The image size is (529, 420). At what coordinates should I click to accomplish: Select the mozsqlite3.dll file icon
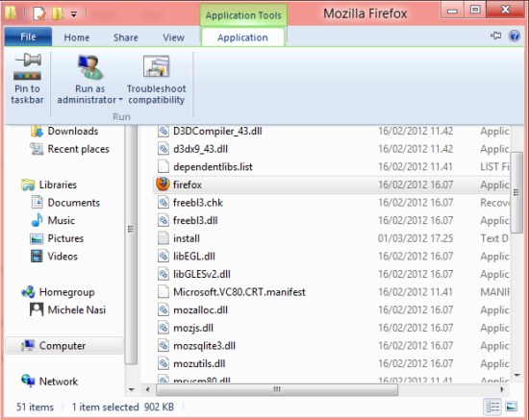coord(164,345)
